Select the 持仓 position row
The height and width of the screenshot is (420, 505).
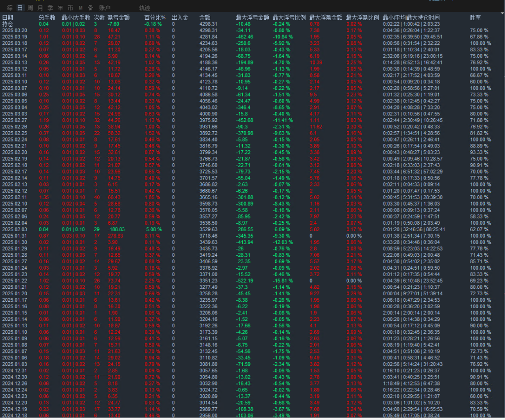(x=8, y=24)
